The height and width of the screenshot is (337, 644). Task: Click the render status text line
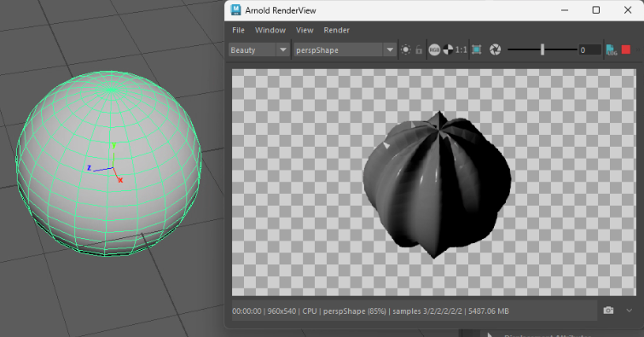coord(370,311)
